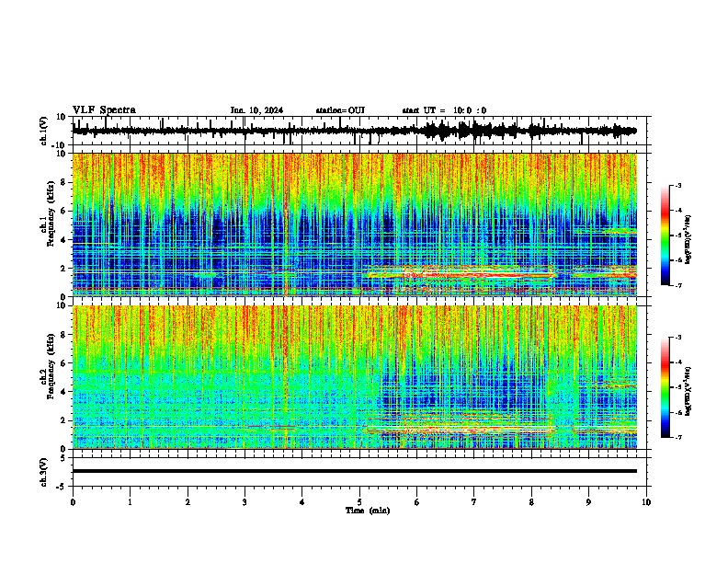Click the time axis tick label "1"
Viewport: 728px width, 563px height.
(x=130, y=502)
